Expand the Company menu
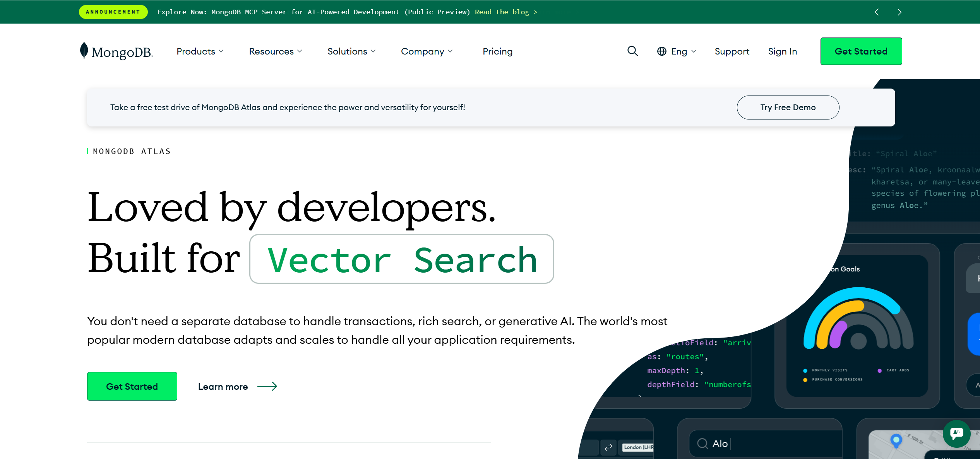This screenshot has width=980, height=459. tap(427, 51)
